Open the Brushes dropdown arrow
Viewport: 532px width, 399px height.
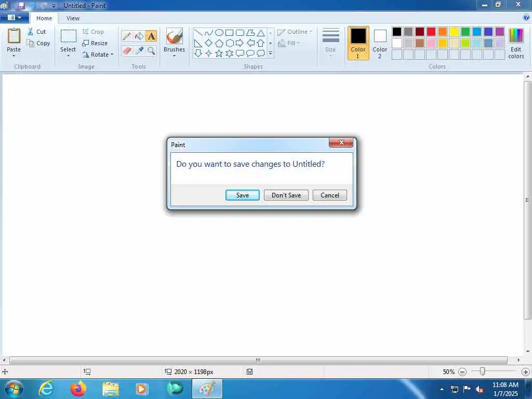[175, 56]
